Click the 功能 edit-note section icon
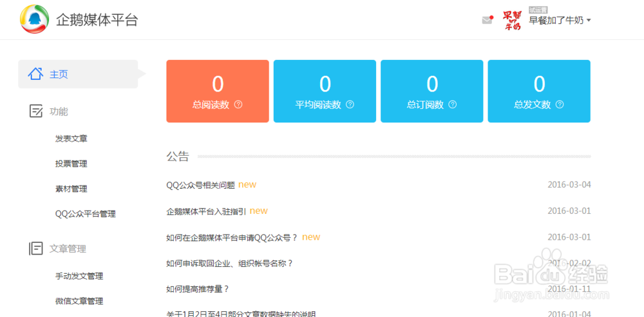This screenshot has height=317, width=644. point(36,111)
